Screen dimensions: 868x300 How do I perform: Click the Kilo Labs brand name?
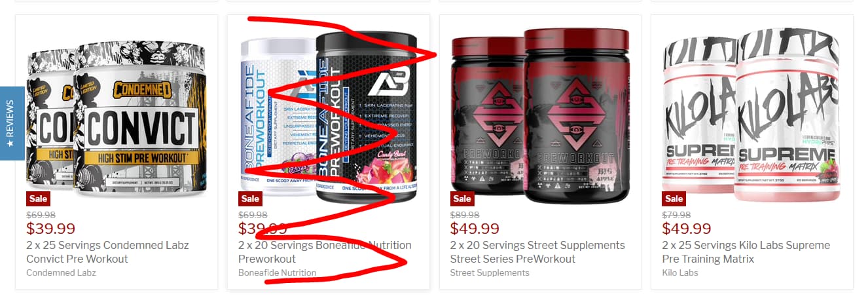click(x=680, y=272)
